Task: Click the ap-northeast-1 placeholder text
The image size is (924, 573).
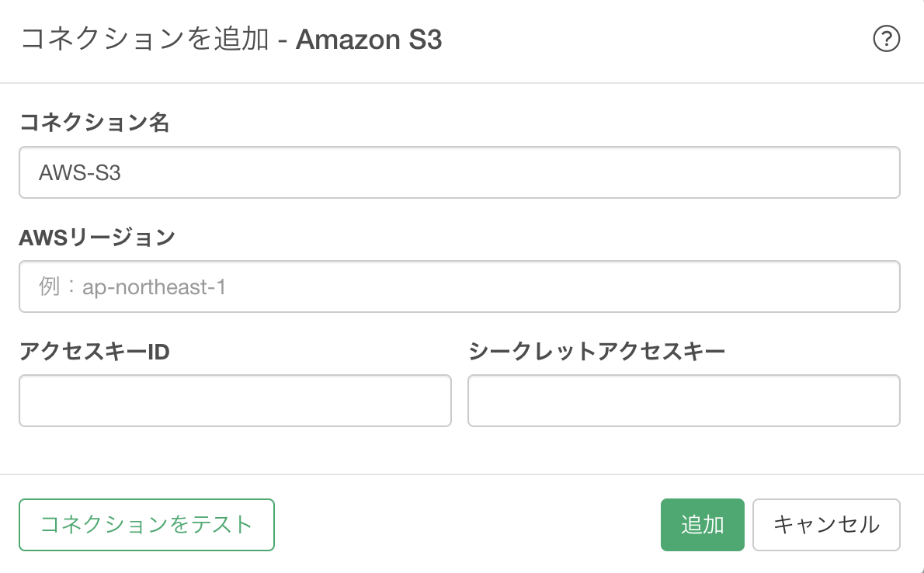Action: 155,287
